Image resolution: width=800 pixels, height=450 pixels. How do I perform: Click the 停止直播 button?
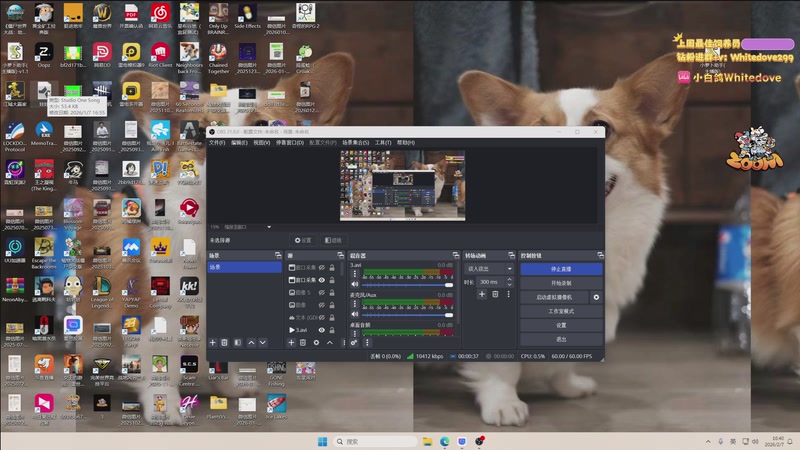pos(561,269)
